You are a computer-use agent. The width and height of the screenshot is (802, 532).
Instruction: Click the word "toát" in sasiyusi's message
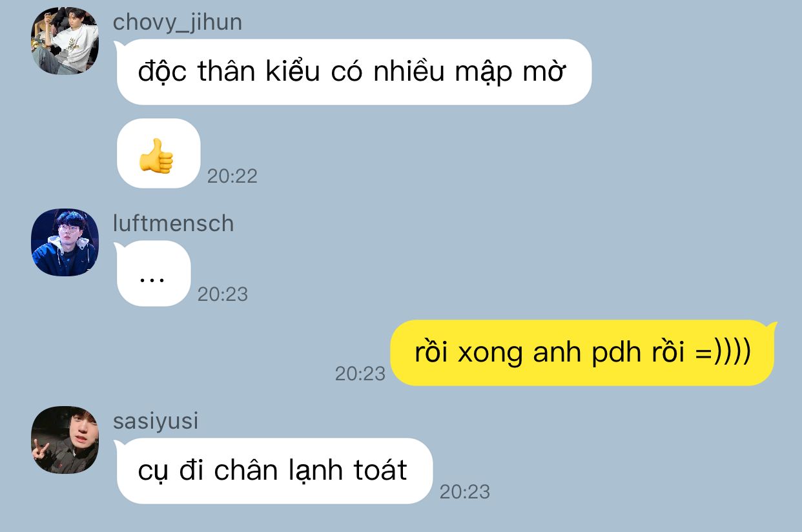click(x=380, y=470)
